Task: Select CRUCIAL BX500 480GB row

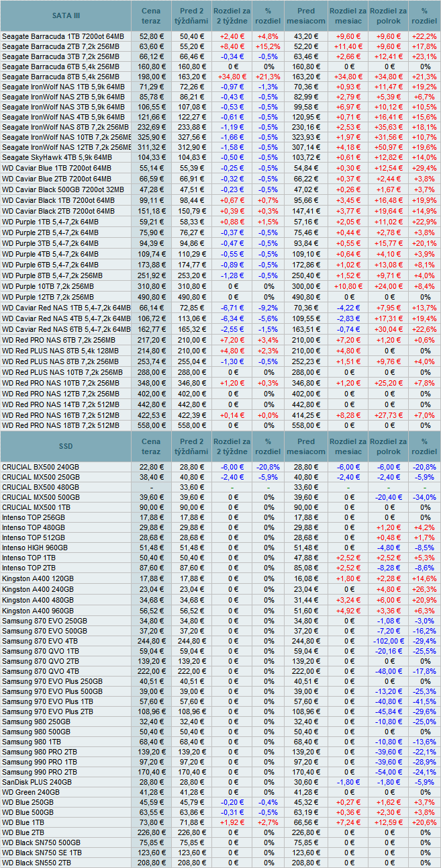Action: [x=220, y=487]
